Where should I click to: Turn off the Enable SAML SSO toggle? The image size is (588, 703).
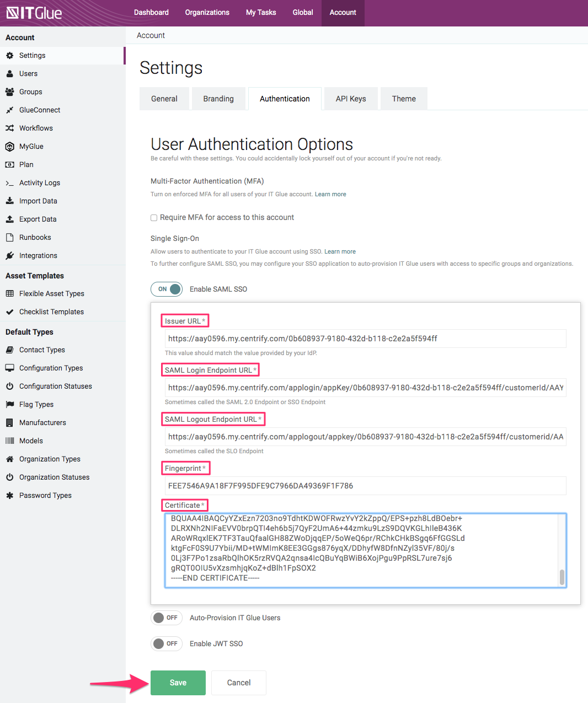click(167, 289)
